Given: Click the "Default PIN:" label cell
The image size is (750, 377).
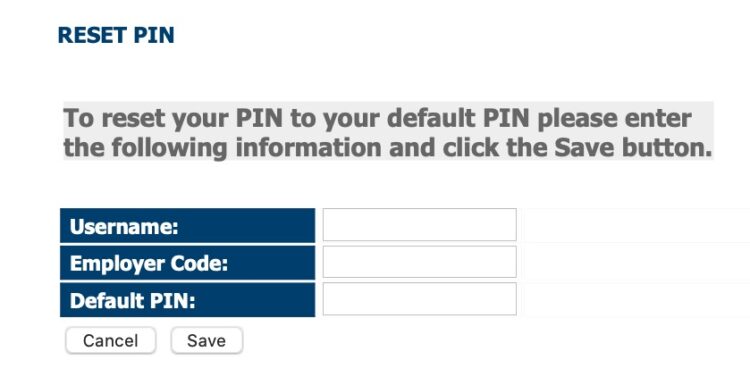Looking at the screenshot, I should (188, 300).
